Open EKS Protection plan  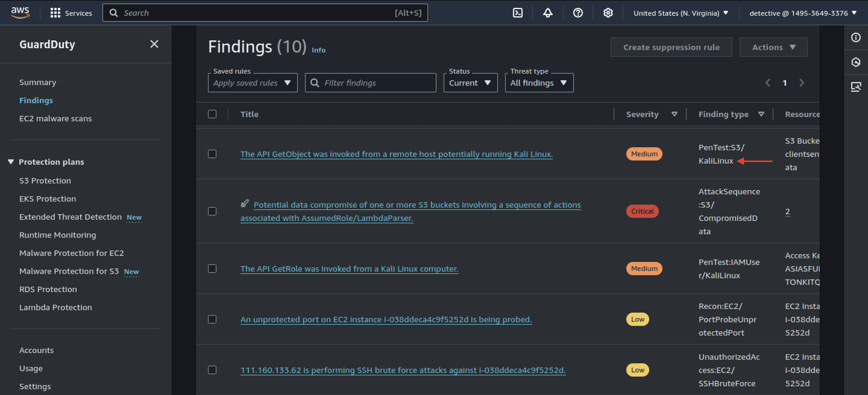tap(48, 199)
